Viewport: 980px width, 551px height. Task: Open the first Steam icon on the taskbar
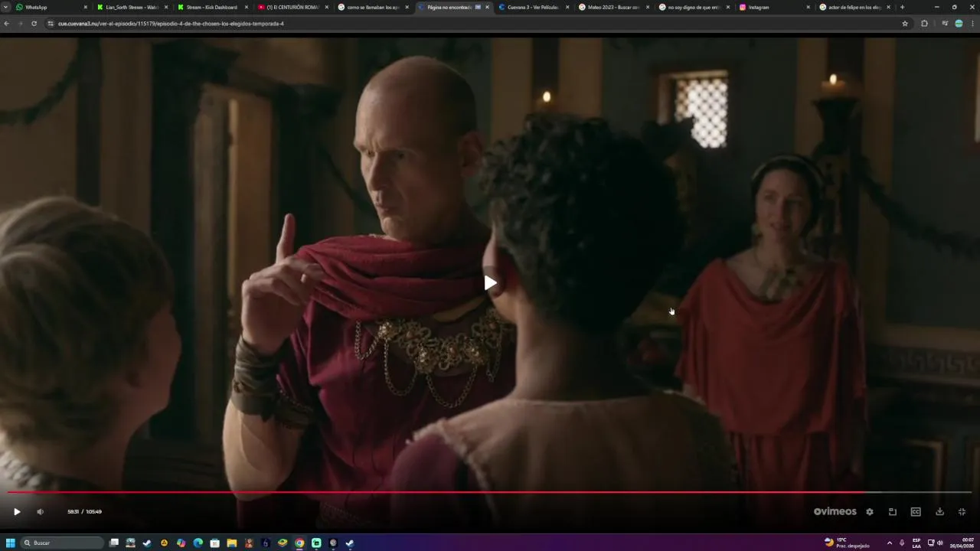tap(148, 543)
